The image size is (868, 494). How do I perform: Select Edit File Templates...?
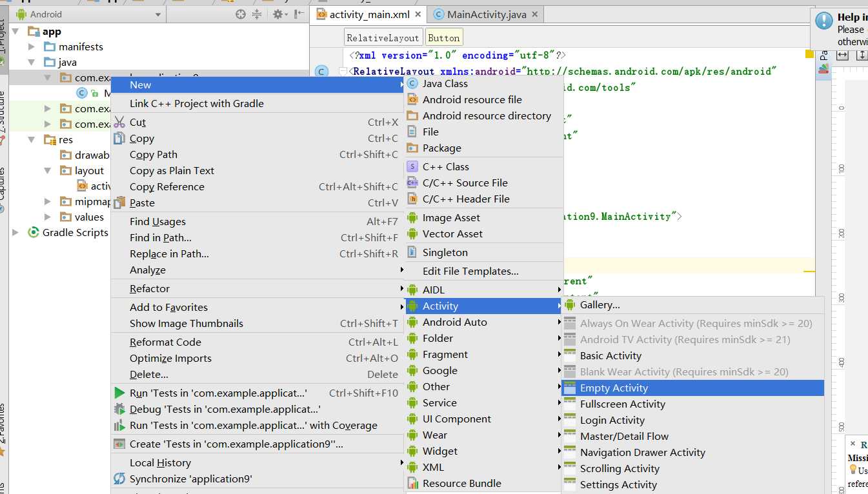(483, 271)
